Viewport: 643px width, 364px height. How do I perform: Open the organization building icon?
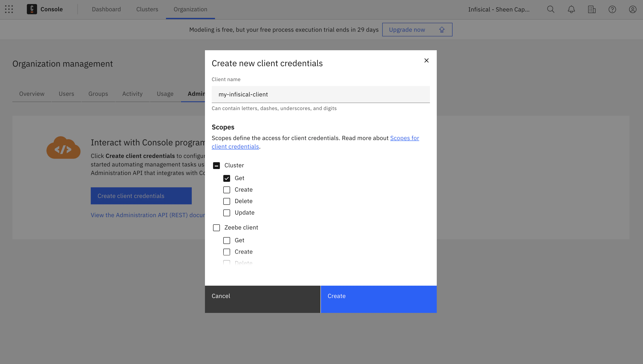point(592,9)
